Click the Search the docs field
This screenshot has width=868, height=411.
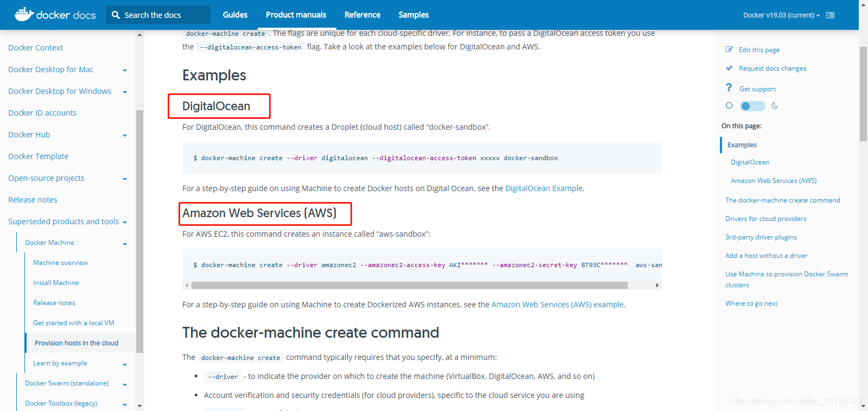158,15
